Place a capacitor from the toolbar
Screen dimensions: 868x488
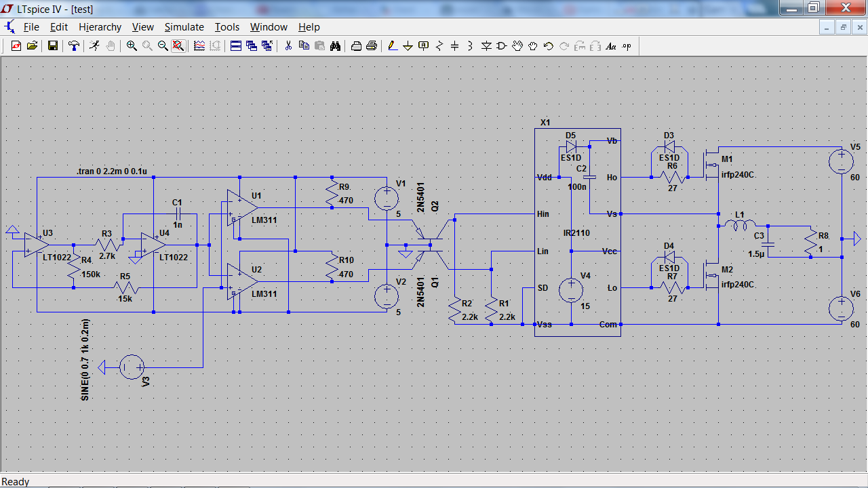[455, 46]
